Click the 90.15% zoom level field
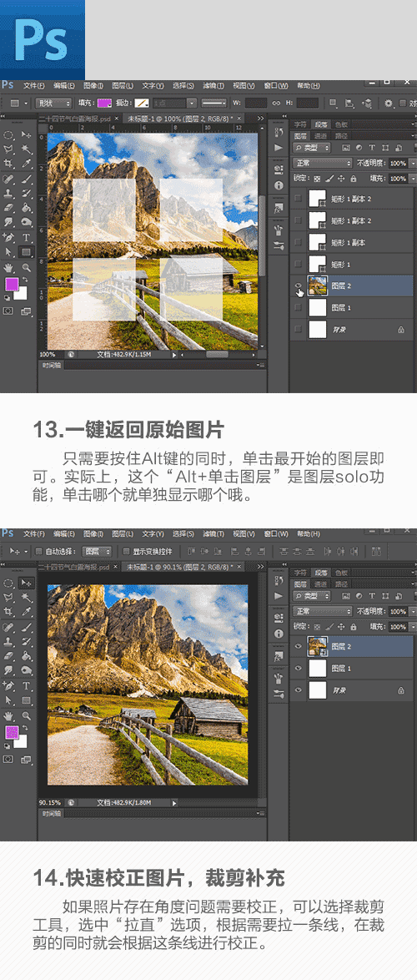 click(50, 802)
